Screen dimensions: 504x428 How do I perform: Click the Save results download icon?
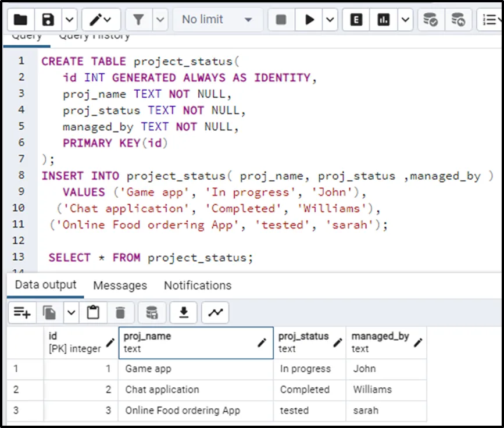click(184, 313)
